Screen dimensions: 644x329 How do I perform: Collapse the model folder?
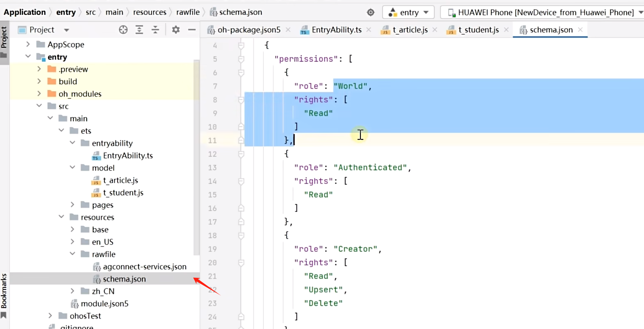click(72, 168)
